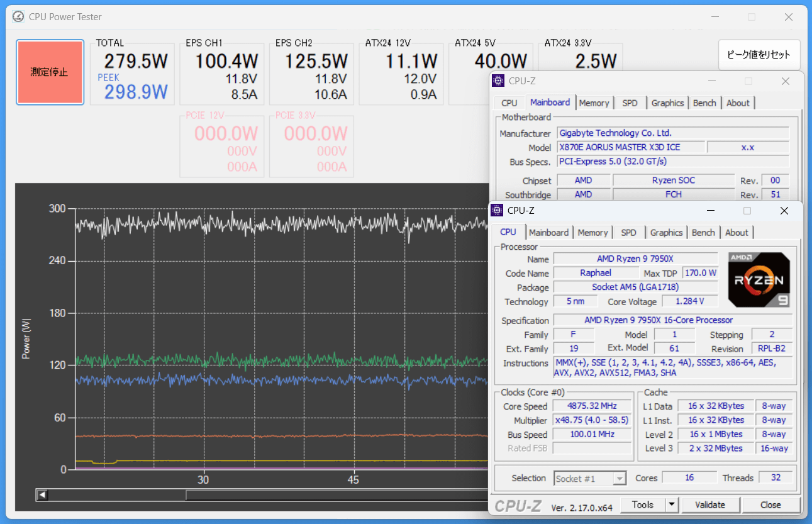Image resolution: width=812 pixels, height=524 pixels.
Task: Switch to the Memory tab in the front CPU-Z window
Action: click(x=592, y=233)
